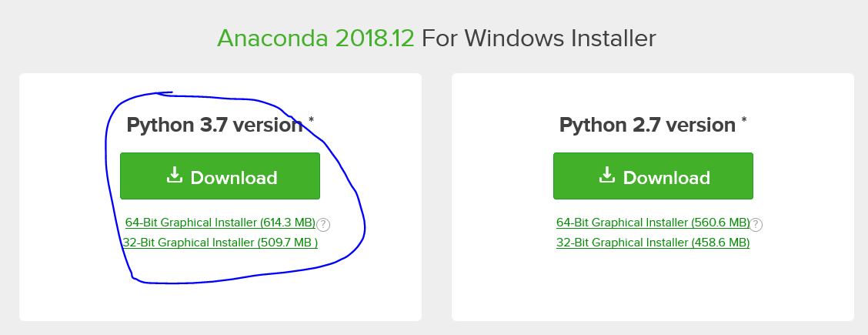Open the help icon beside 560.6 MB installer
Screen dimensions: 868x335
click(756, 225)
